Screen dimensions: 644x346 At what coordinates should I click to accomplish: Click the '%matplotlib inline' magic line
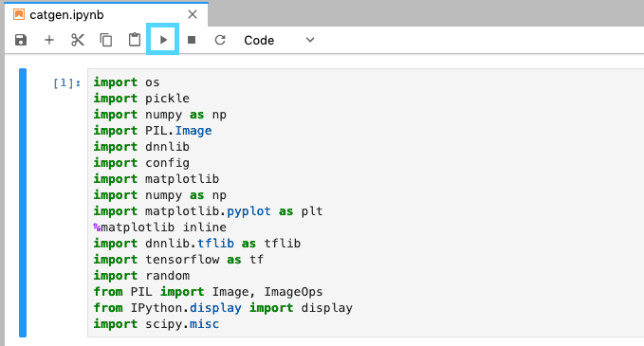pos(159,228)
